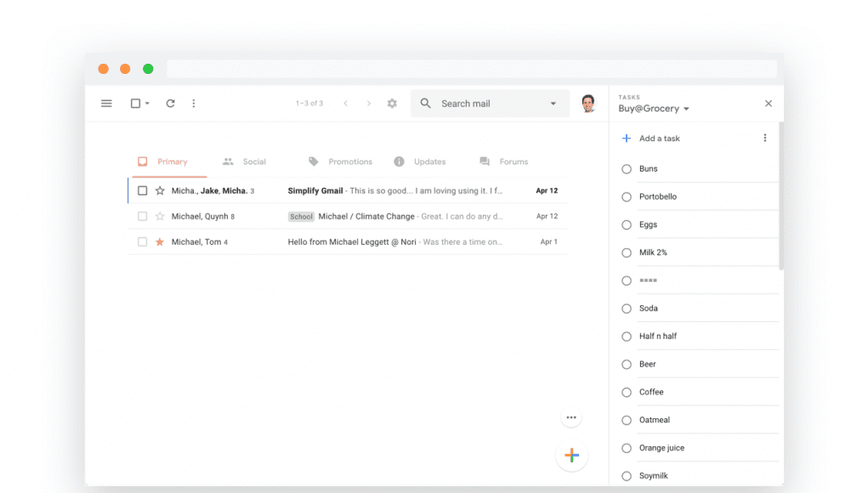Open the account profile picture

588,104
